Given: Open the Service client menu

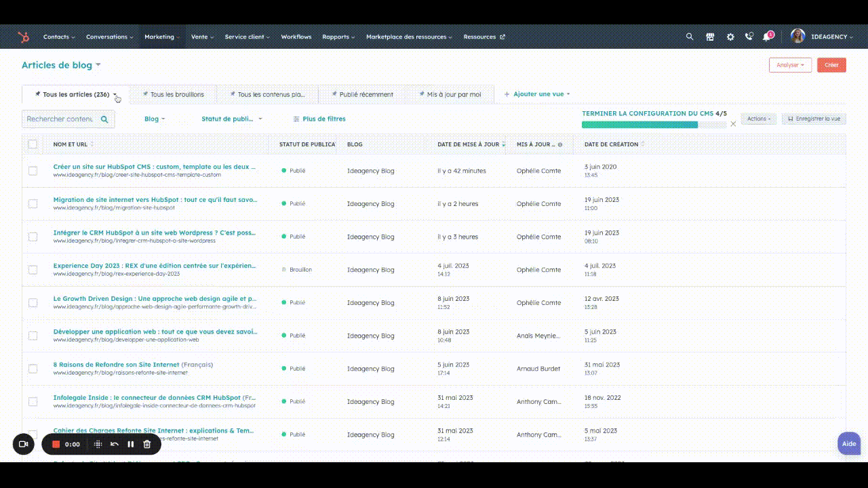Looking at the screenshot, I should (247, 37).
